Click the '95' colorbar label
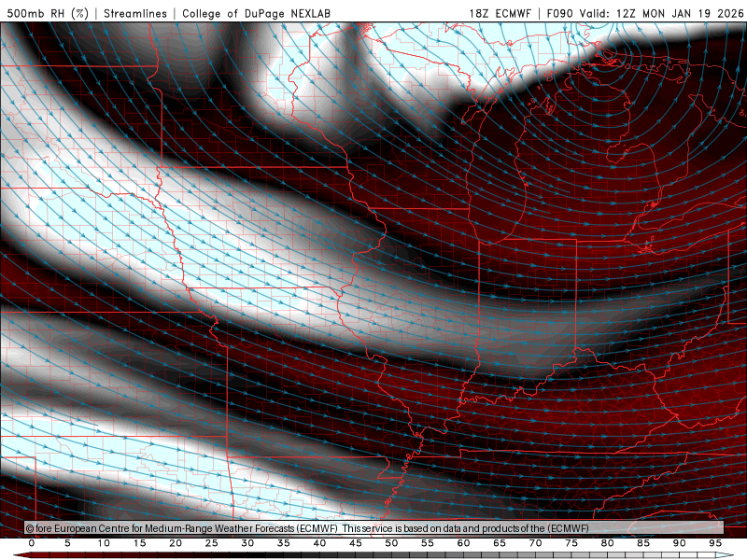 pos(715,543)
